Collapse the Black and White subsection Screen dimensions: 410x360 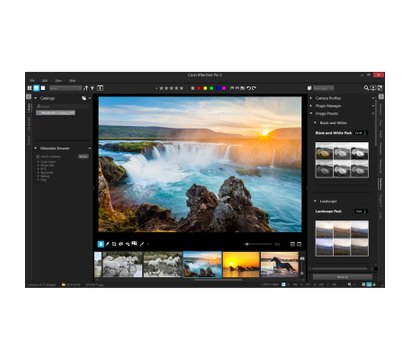(x=315, y=123)
